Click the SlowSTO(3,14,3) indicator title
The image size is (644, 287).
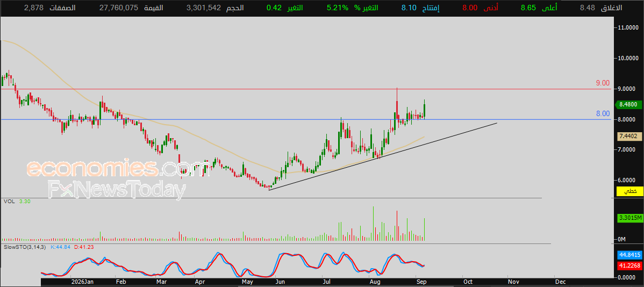25,247
